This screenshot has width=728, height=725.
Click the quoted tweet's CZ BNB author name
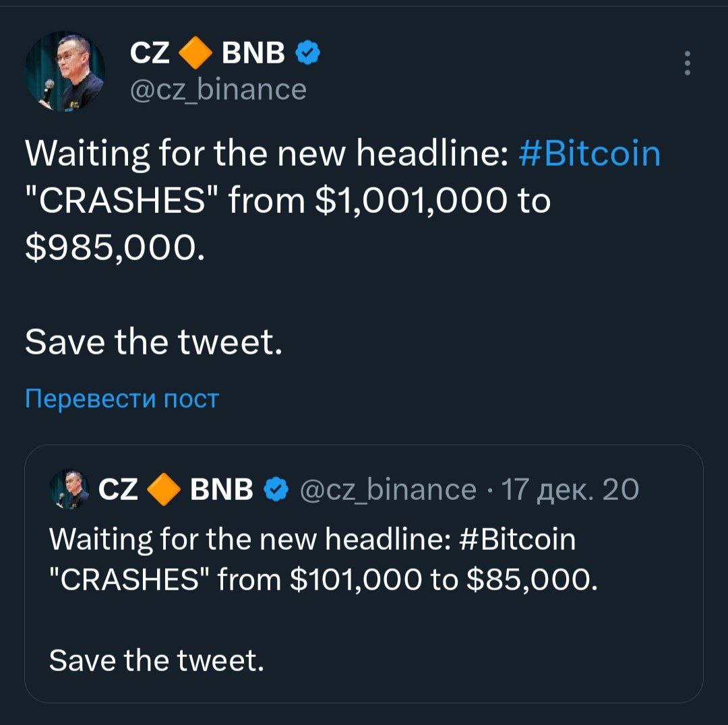pos(177,490)
